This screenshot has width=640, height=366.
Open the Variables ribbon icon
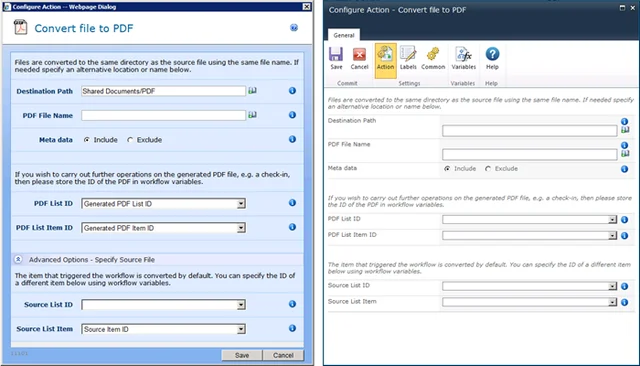pos(463,58)
